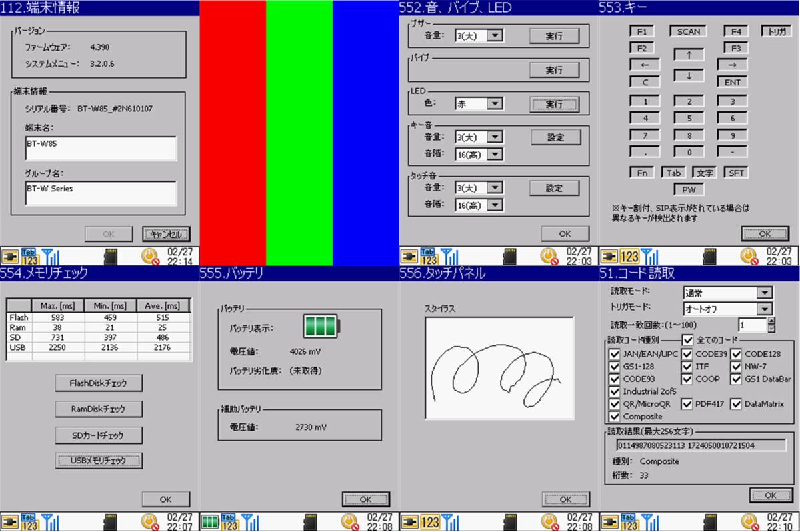Tap the power plug icon in 553.キー status bar
The height and width of the screenshot is (532, 800).
pos(609,256)
